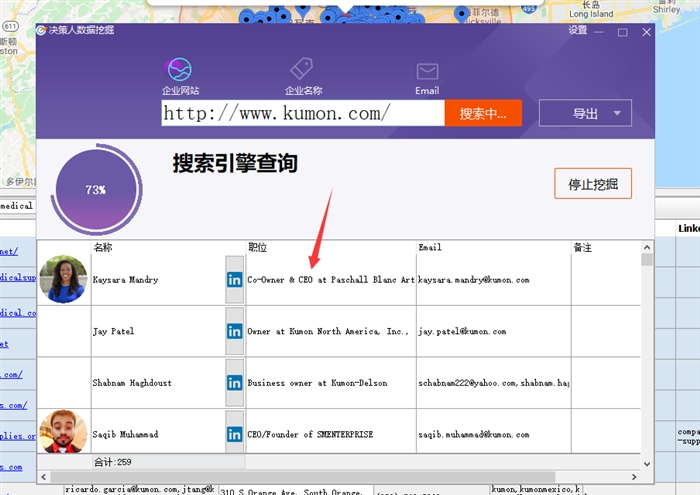Click email jay.patel@kumon.com

pyautogui.click(x=462, y=332)
